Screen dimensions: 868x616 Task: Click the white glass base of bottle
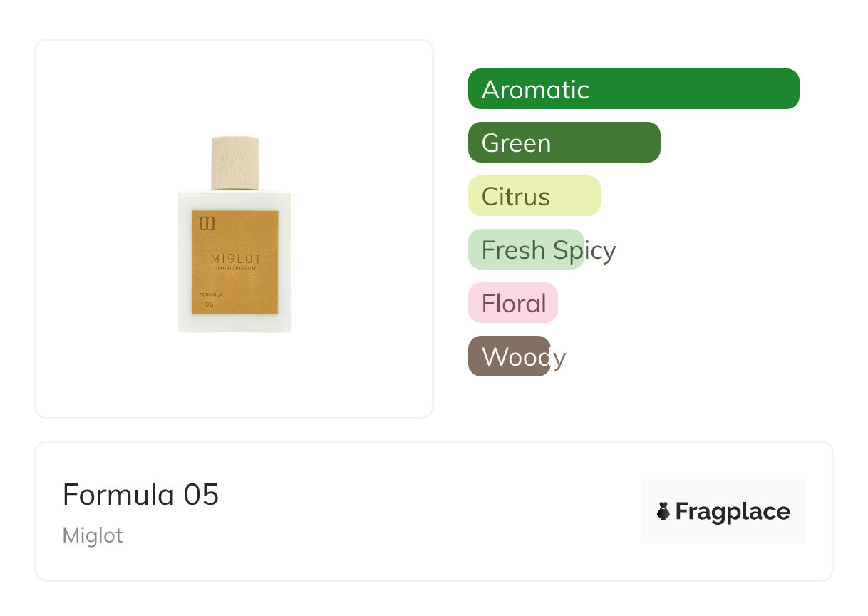tap(234, 324)
